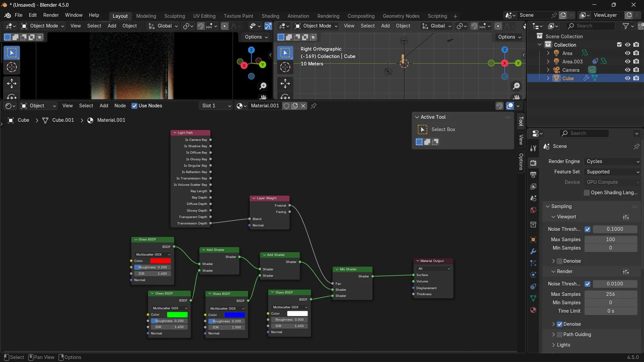644x362 pixels.
Task: Hide the Camera object in outliner
Action: coord(627,70)
